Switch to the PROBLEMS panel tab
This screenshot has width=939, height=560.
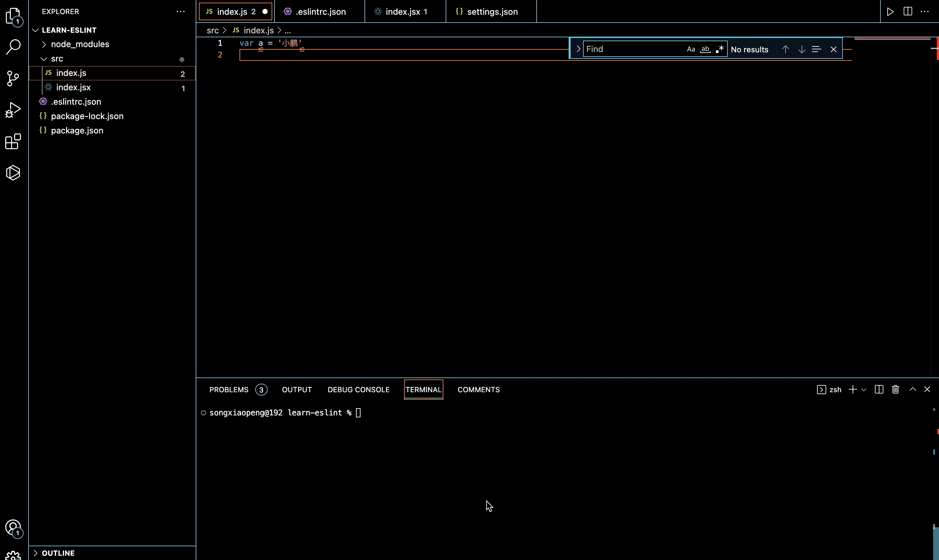[x=229, y=390]
